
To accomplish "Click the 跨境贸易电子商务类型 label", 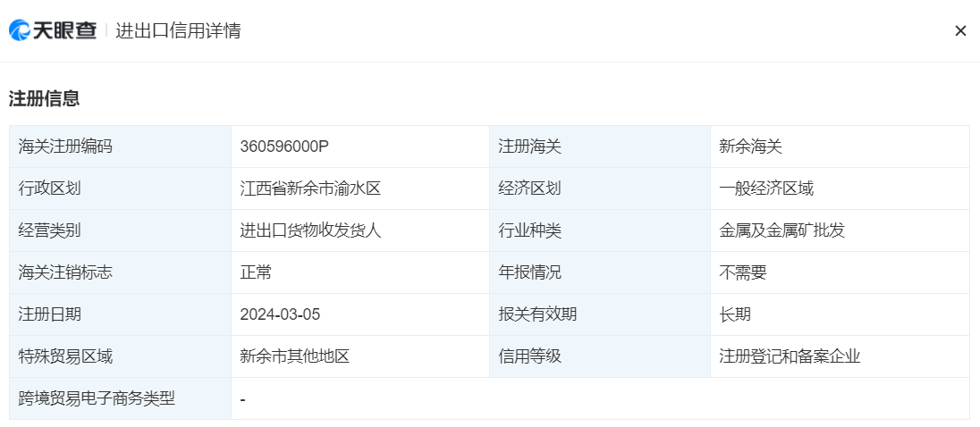I will click(x=97, y=398).
